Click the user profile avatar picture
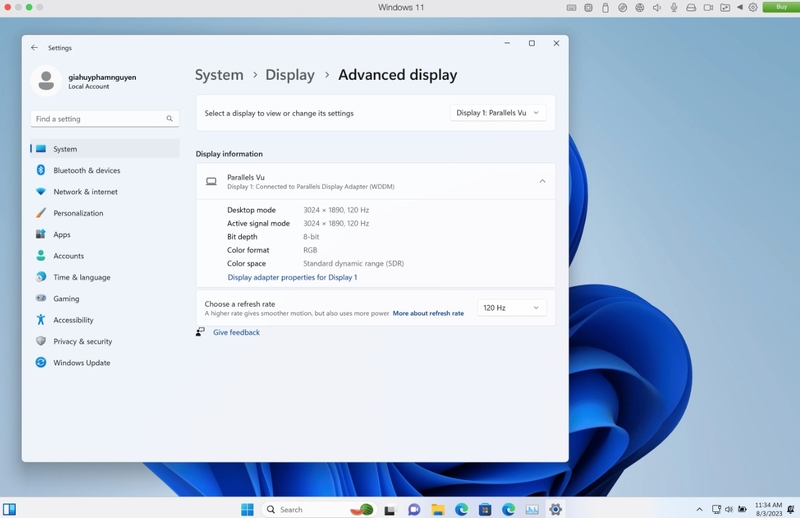The width and height of the screenshot is (800, 518). pos(46,81)
